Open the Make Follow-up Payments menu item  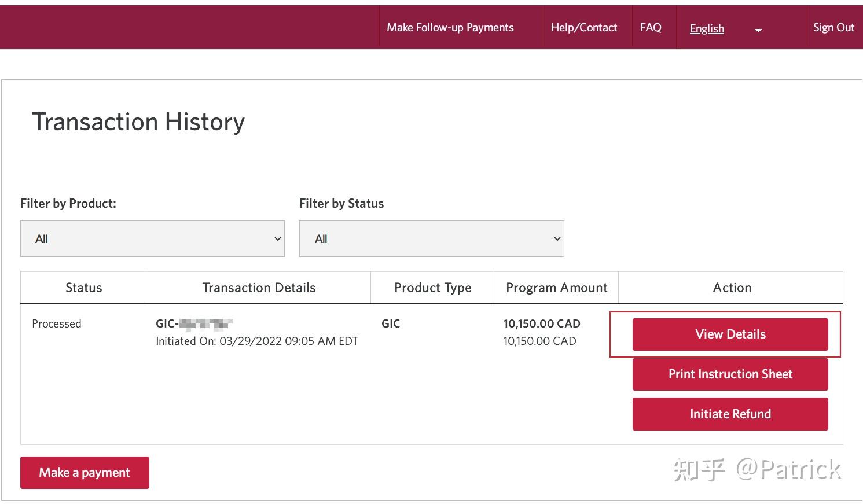[x=450, y=28]
